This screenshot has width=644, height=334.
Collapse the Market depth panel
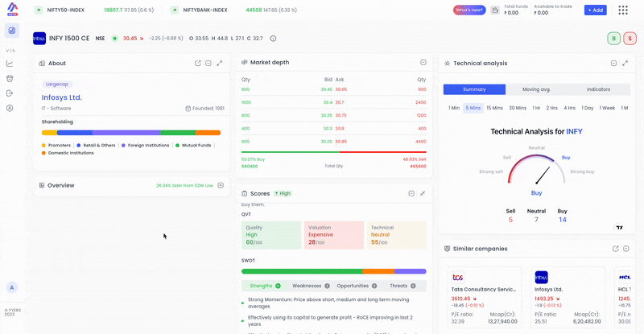[x=423, y=63]
